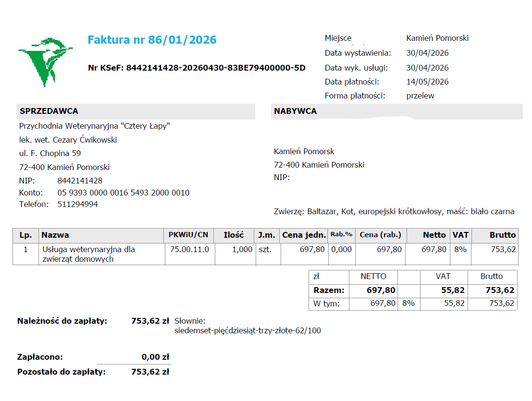Click the PKWiU/CN column header
532x401 pixels.
(188, 235)
